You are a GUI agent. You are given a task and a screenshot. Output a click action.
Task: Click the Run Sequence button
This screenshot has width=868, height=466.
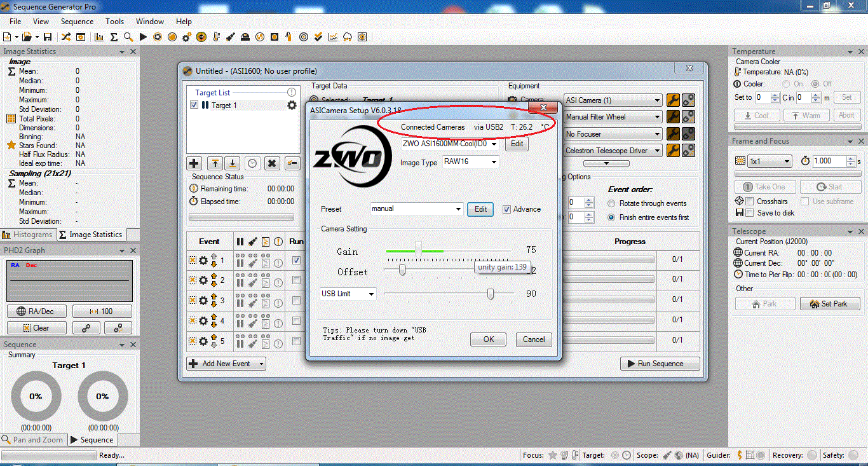[660, 364]
